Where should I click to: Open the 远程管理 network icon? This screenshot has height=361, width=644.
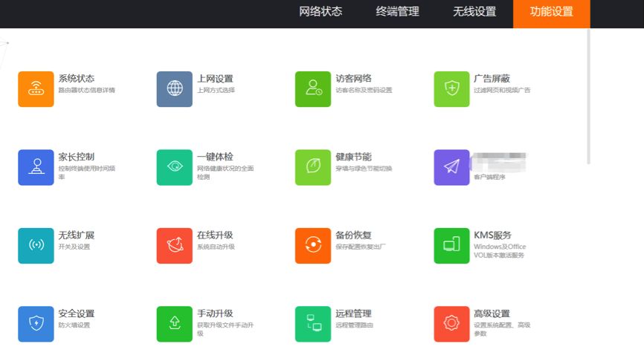point(313,324)
